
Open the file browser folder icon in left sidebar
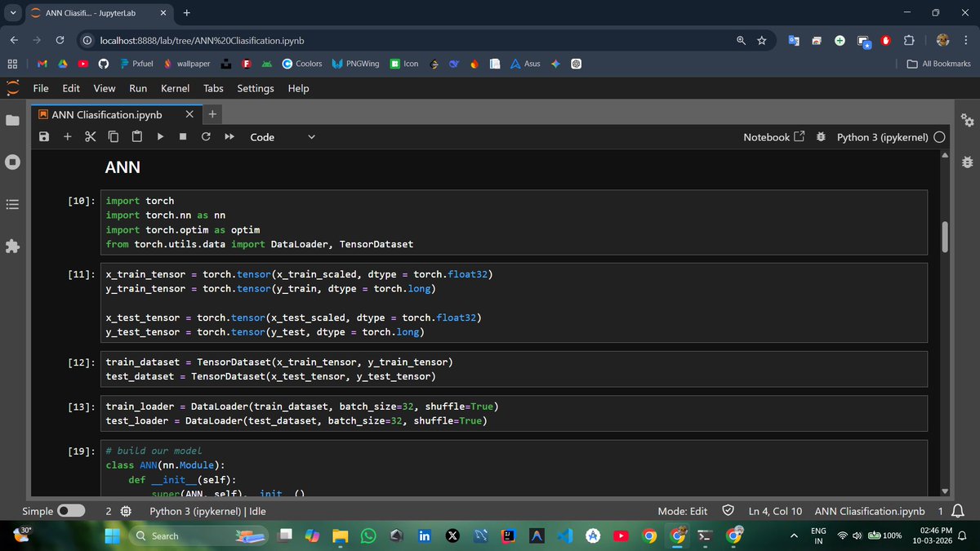point(12,121)
